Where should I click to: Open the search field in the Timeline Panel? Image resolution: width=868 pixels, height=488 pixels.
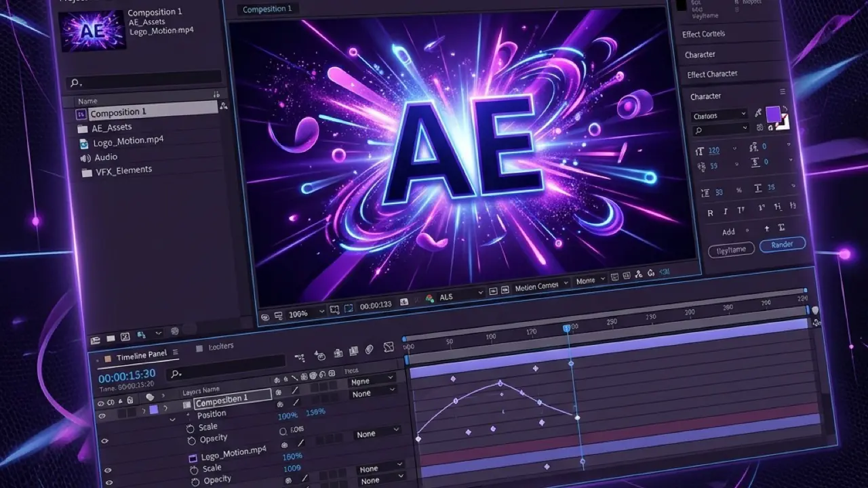[x=175, y=373]
